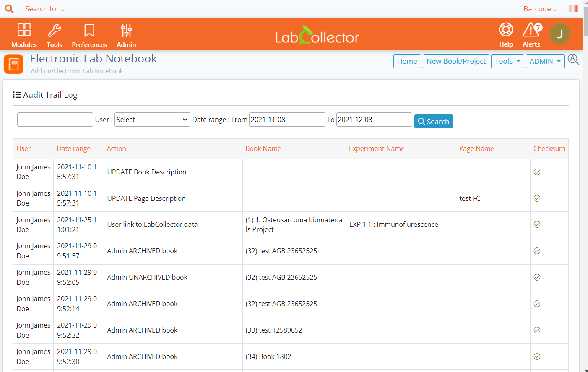This screenshot has width=588, height=372.
Task: Click Add-on/Electronic Lab Notebook breadcrumb
Action: [77, 71]
